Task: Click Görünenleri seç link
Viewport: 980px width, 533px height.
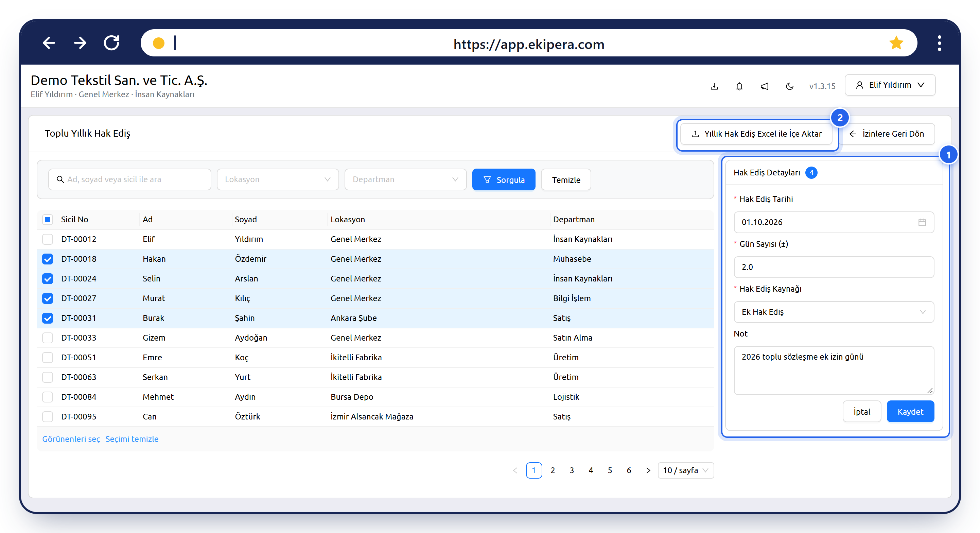Action: pos(71,439)
